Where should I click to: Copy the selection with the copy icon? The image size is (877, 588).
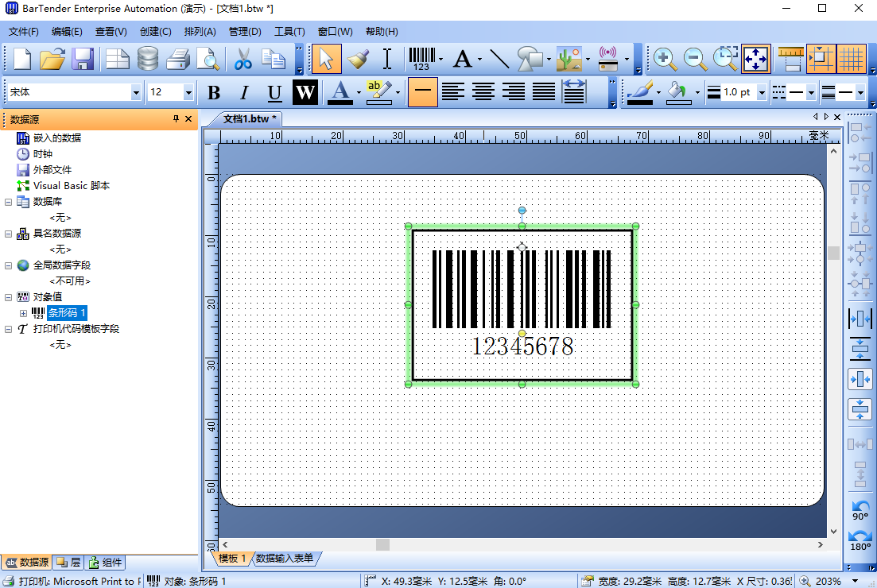(274, 59)
